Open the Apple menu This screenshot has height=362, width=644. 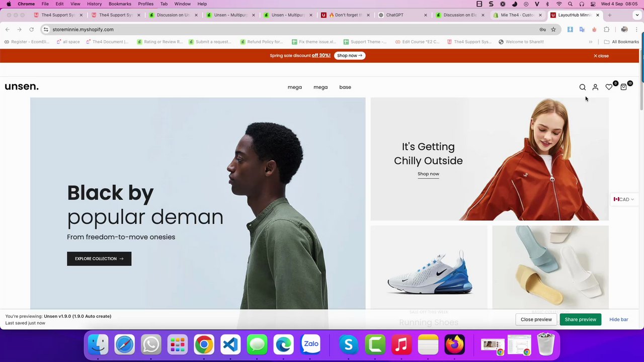(9, 4)
